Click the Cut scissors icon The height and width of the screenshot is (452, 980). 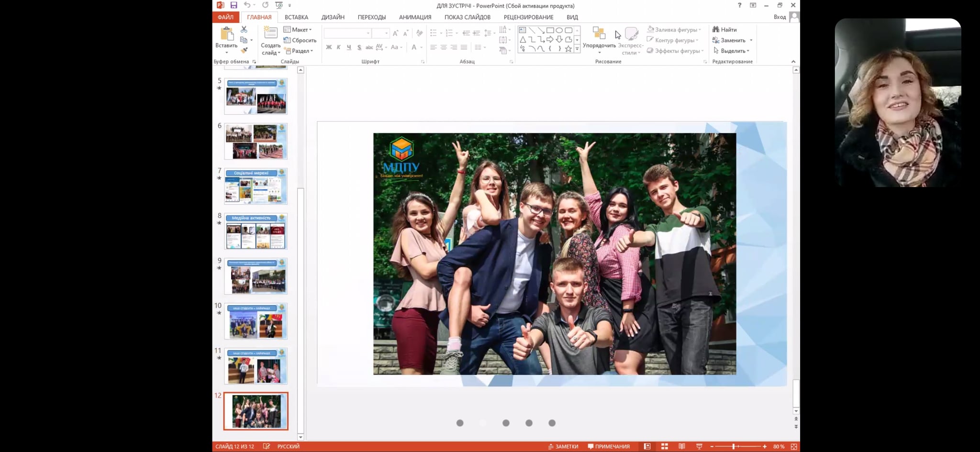click(x=244, y=30)
